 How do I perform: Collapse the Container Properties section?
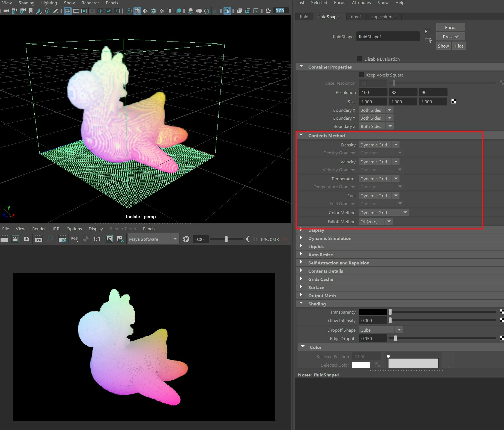click(x=301, y=66)
